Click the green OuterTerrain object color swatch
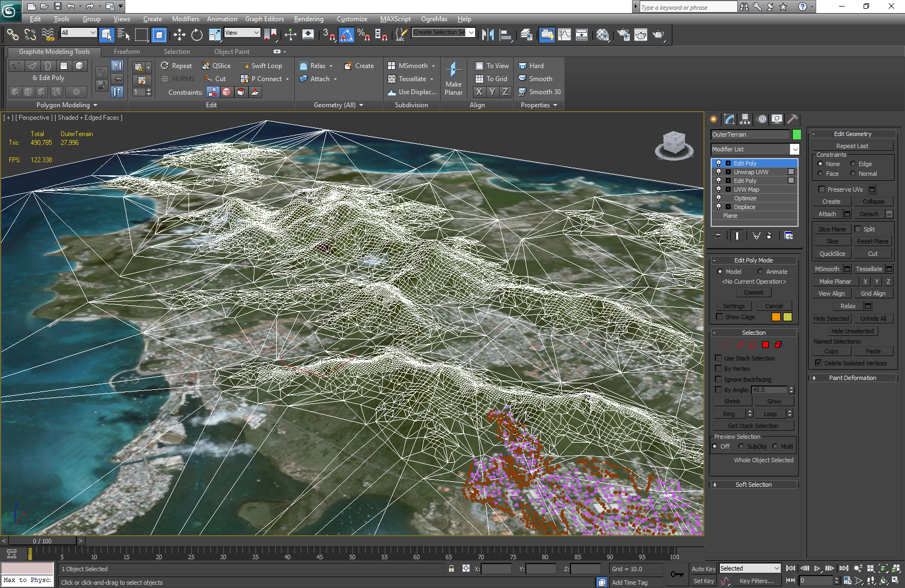Image resolution: width=905 pixels, height=588 pixels. coord(797,134)
